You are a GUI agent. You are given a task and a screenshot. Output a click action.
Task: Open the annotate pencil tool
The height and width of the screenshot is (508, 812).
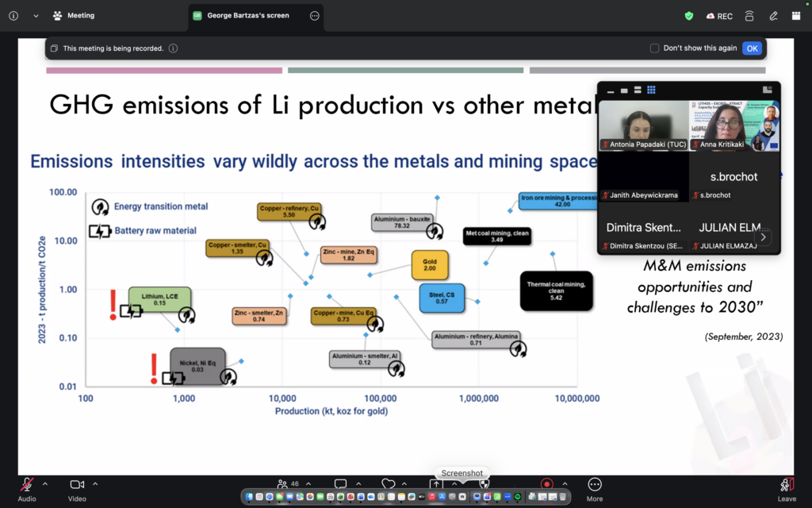(x=773, y=16)
